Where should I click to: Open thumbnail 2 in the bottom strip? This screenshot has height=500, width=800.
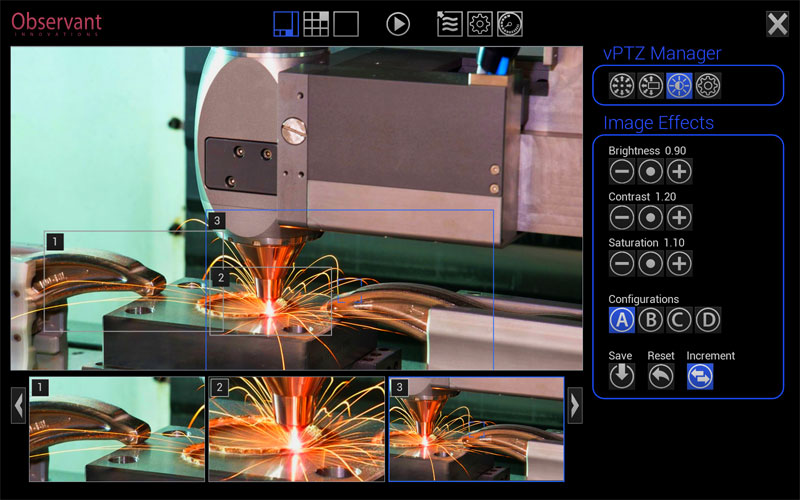click(x=296, y=430)
